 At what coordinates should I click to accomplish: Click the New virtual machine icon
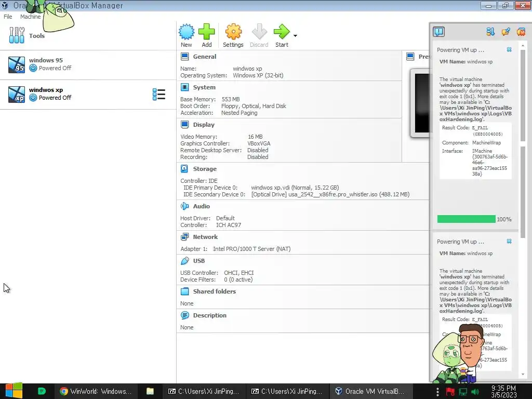coord(187,32)
